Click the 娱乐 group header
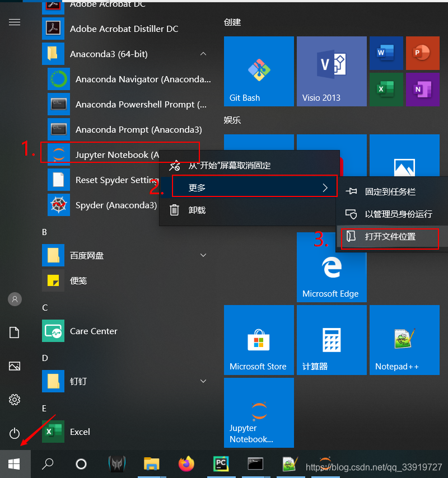Screen dimensions: 448x478 pos(232,120)
